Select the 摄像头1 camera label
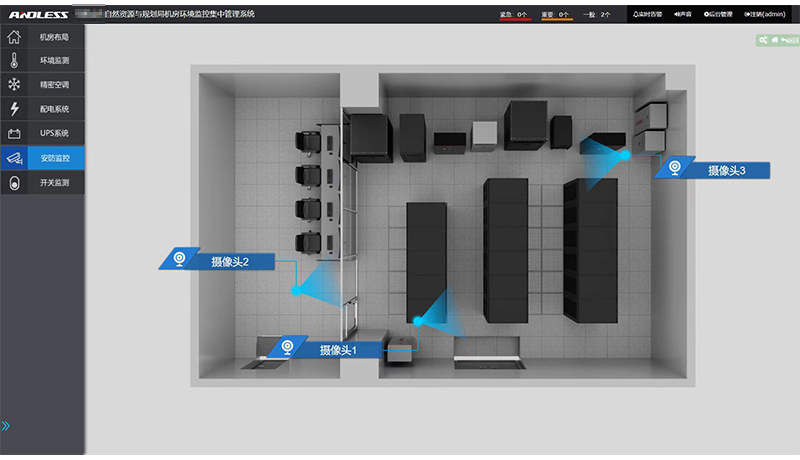 [337, 350]
